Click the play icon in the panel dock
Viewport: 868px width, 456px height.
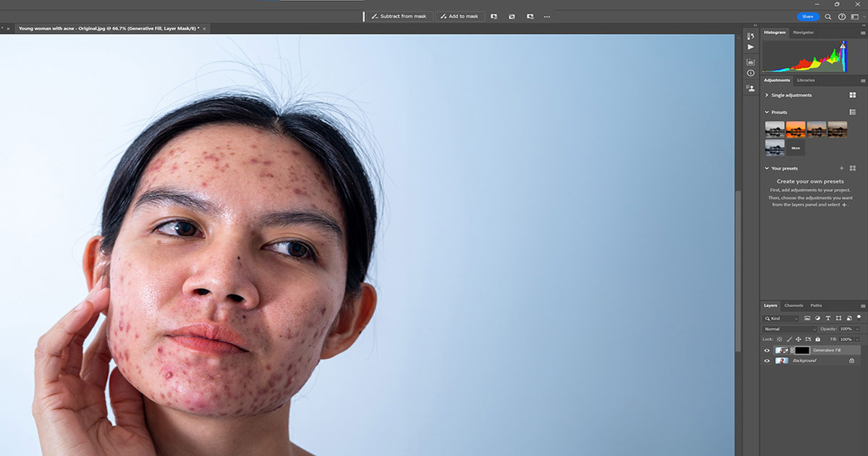[x=750, y=46]
